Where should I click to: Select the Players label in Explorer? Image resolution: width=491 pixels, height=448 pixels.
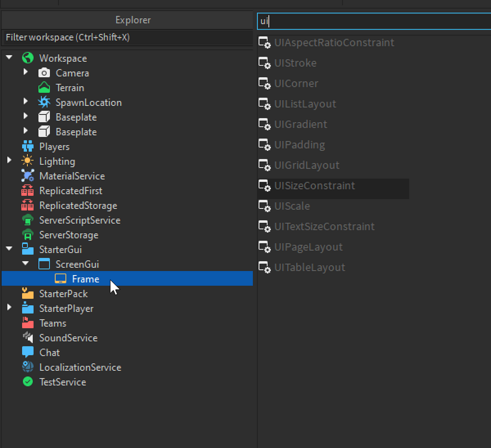[x=55, y=147]
